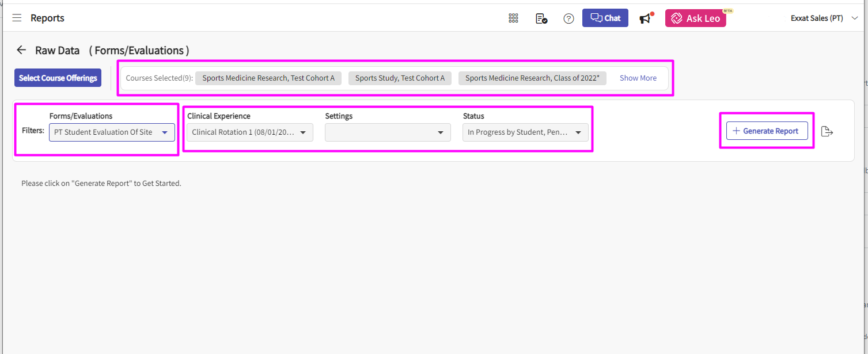This screenshot has height=354, width=868.
Task: Open the Chat panel
Action: coord(605,18)
